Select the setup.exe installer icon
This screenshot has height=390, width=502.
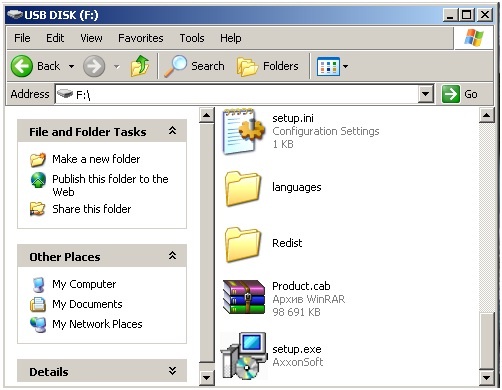244,356
